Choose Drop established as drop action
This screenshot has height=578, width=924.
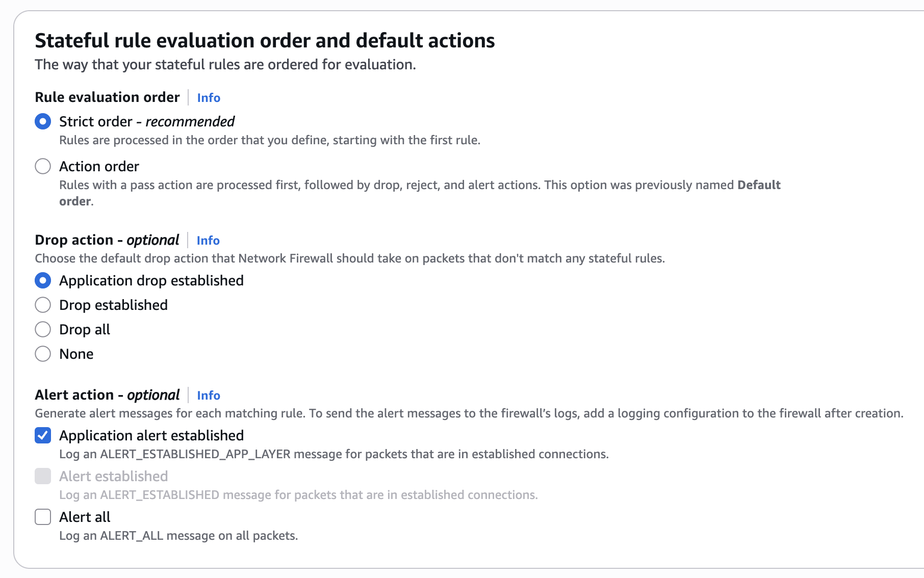(43, 305)
